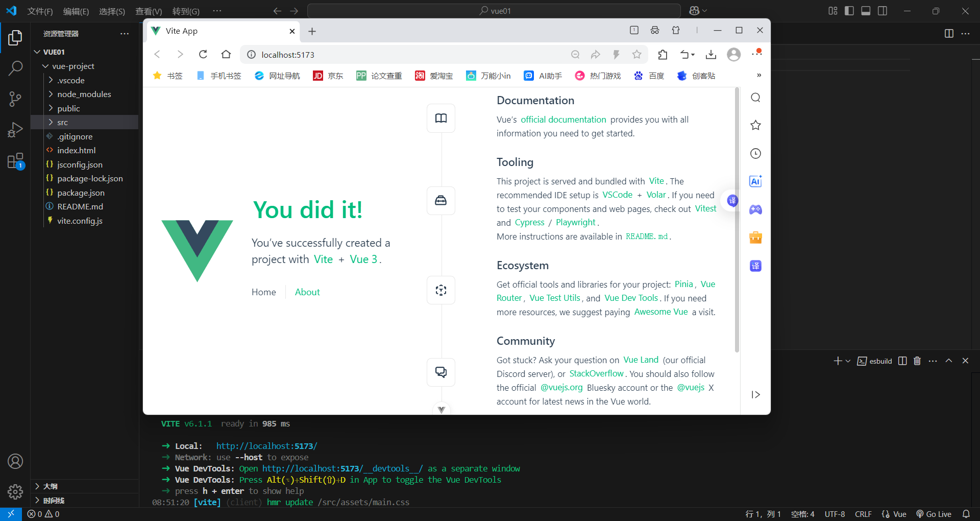Viewport: 980px width, 521px height.
Task: Click the About navigation link
Action: [x=307, y=292]
